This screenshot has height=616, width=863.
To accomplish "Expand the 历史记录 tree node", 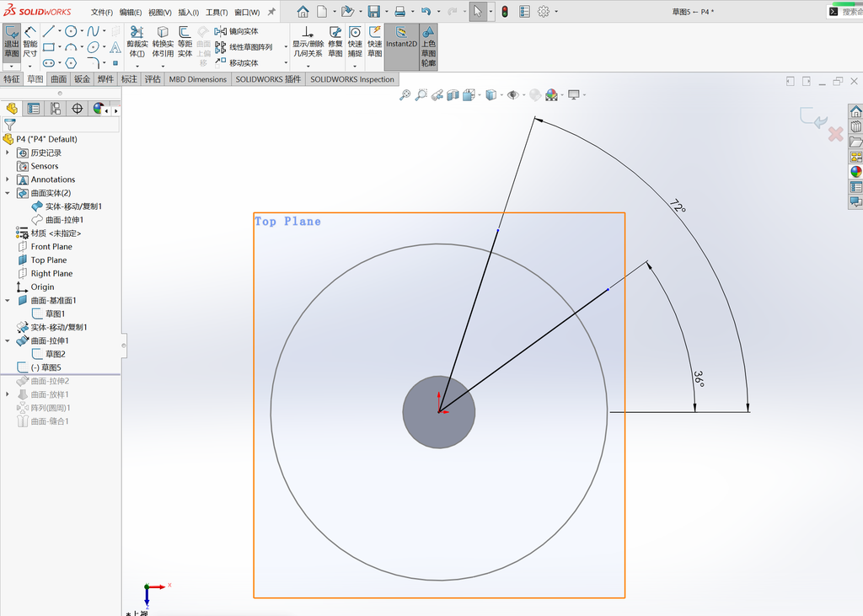I will coord(7,153).
